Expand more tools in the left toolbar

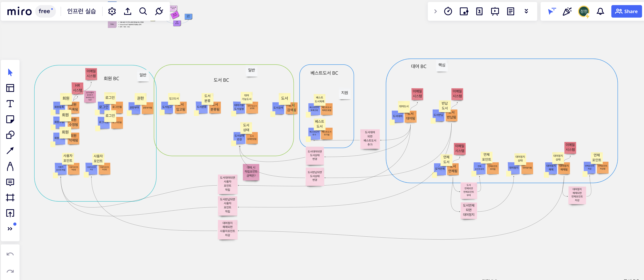coord(10,229)
